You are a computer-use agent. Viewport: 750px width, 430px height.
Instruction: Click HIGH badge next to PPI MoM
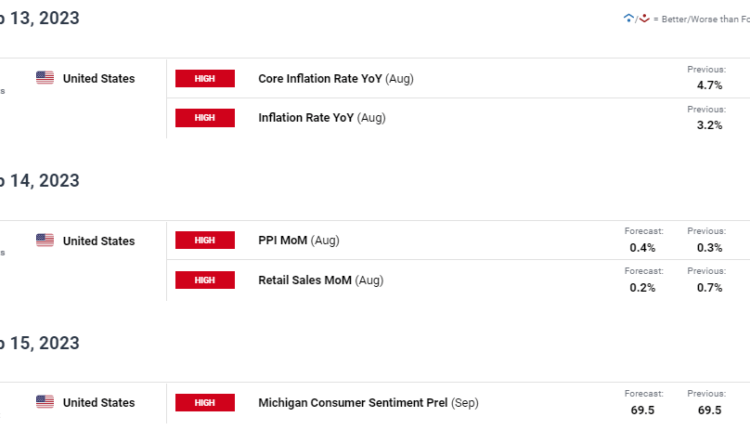tap(205, 240)
